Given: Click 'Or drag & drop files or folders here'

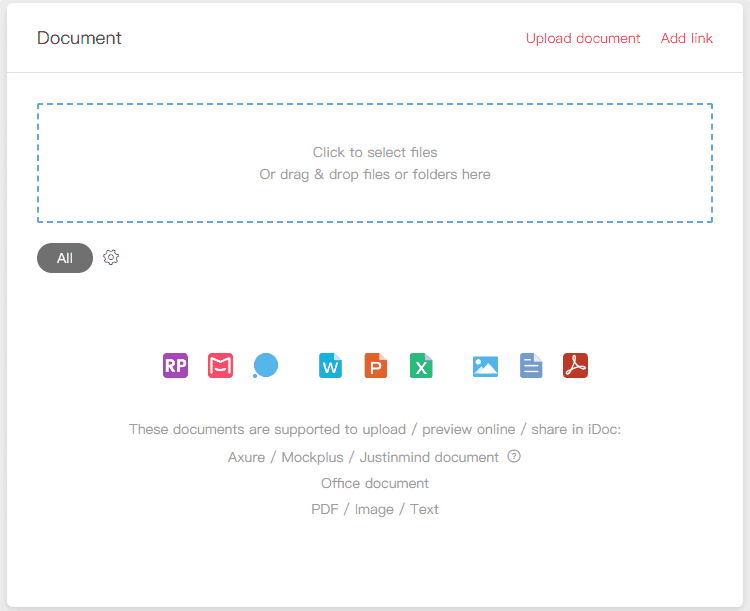Looking at the screenshot, I should coord(375,174).
